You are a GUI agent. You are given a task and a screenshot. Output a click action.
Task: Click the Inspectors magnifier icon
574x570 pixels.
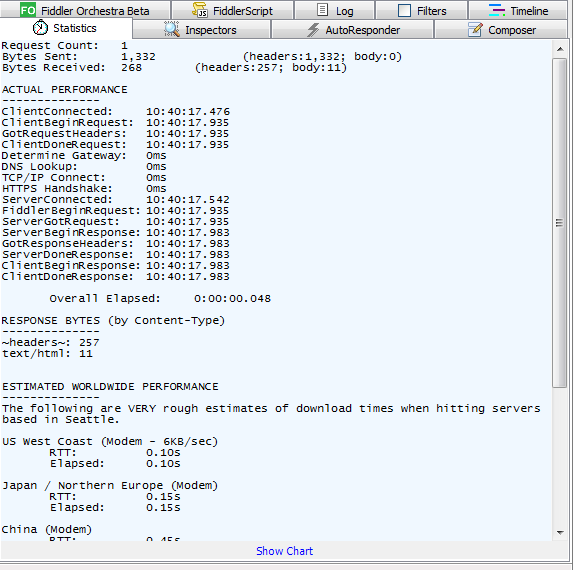coord(172,29)
